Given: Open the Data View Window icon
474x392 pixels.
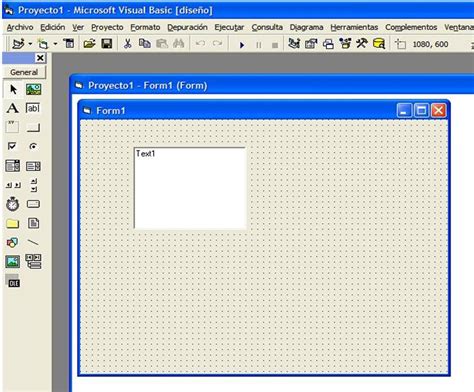Looking at the screenshot, I should tap(379, 44).
